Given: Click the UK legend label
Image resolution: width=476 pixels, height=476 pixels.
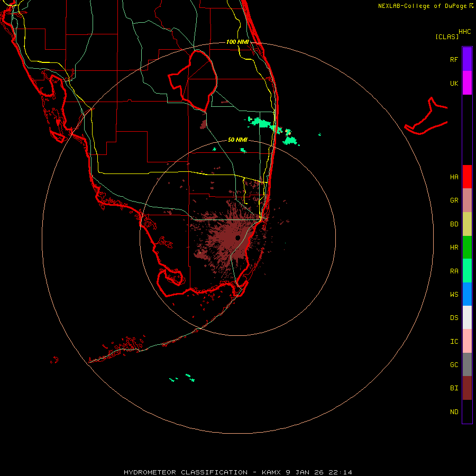Looking at the screenshot, I should pos(454,83).
